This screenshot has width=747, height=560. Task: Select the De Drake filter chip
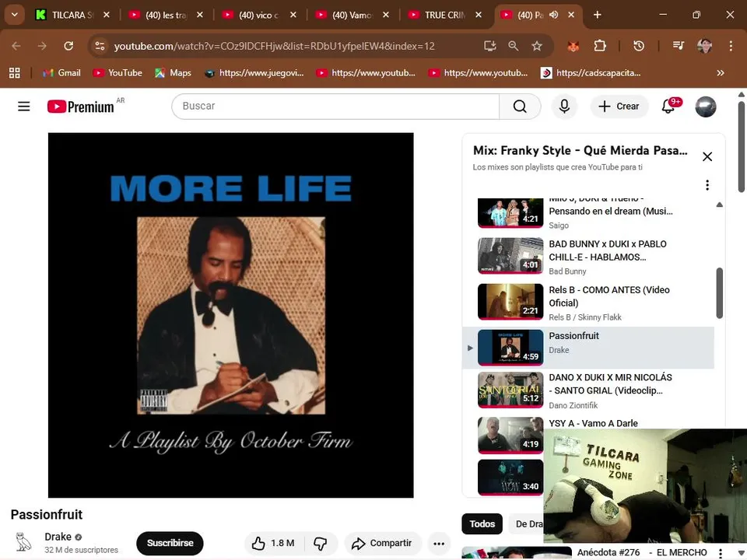(528, 523)
